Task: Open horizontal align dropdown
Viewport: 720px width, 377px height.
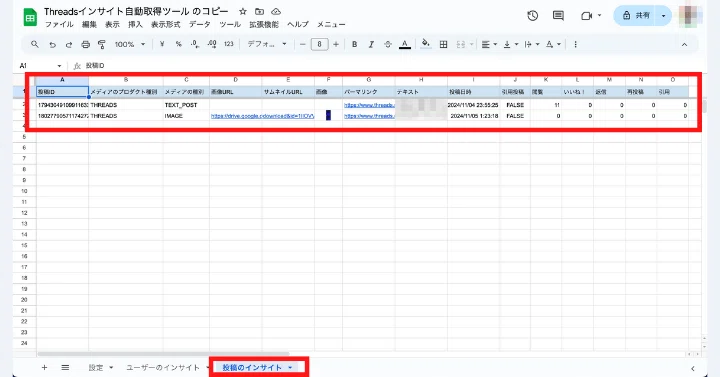Action: pyautogui.click(x=489, y=44)
